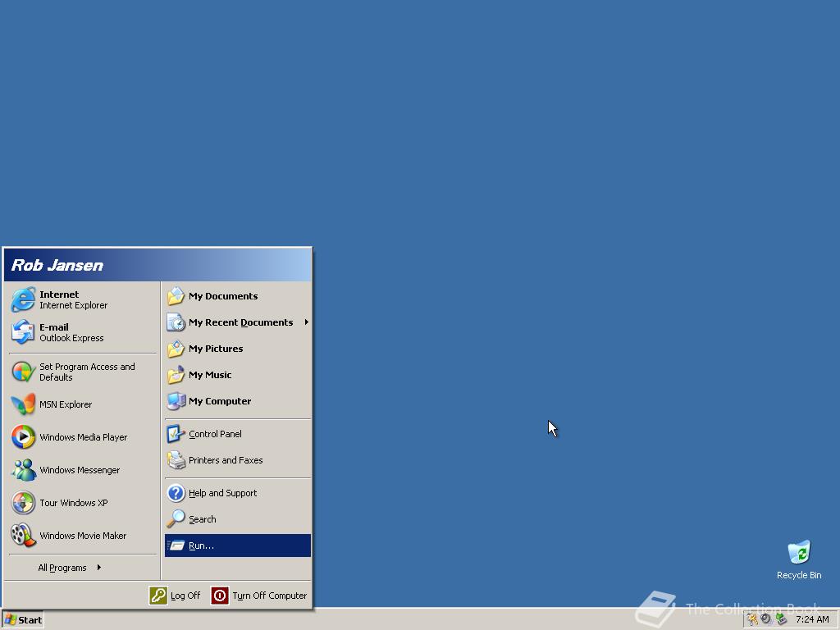Launch Tour Windows XP
The width and height of the screenshot is (840, 630).
[x=83, y=503]
